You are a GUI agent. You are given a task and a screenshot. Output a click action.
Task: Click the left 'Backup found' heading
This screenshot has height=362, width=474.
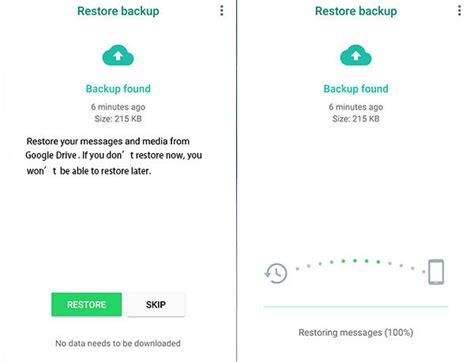(118, 89)
